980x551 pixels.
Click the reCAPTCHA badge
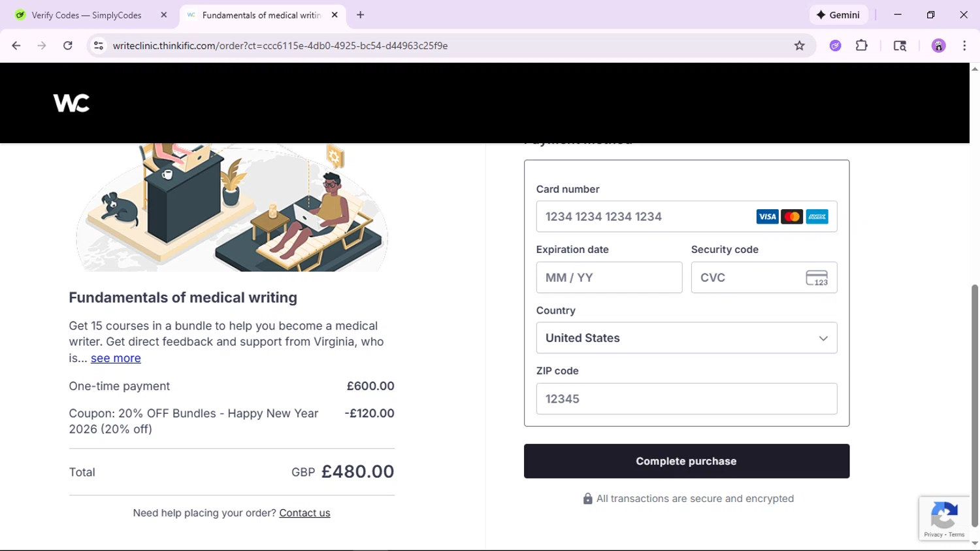coord(944,518)
